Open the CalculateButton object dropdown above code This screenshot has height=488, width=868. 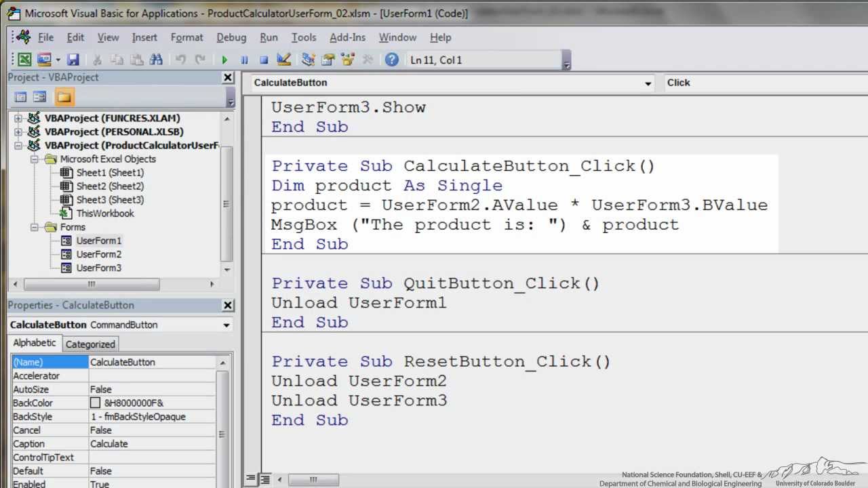(x=648, y=83)
